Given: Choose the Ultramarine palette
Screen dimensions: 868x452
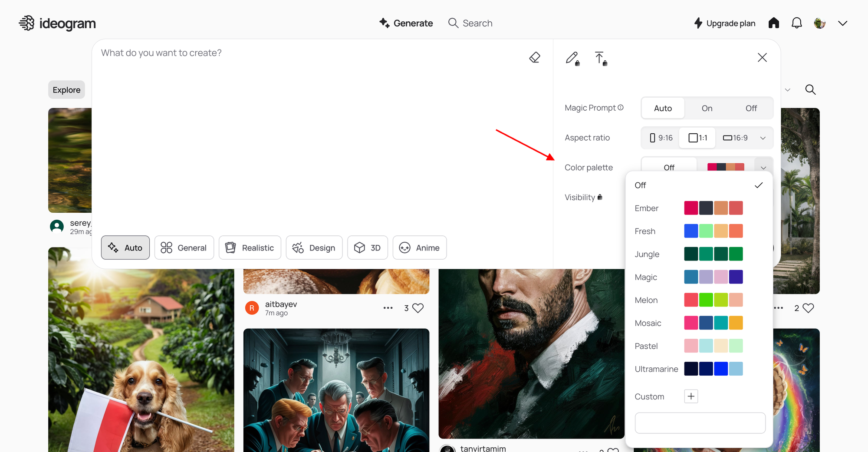Looking at the screenshot, I should 699,370.
